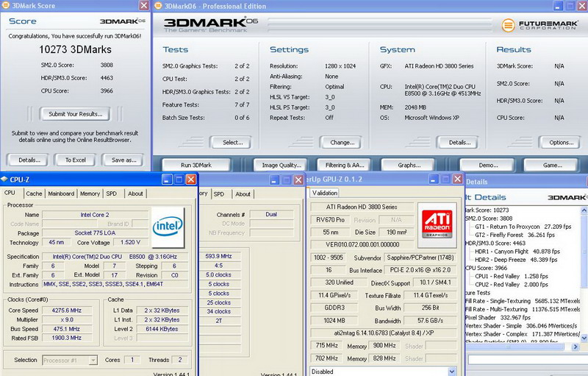Open the About tab in first CPU-Z
The height and width of the screenshot is (376, 588).
[135, 194]
